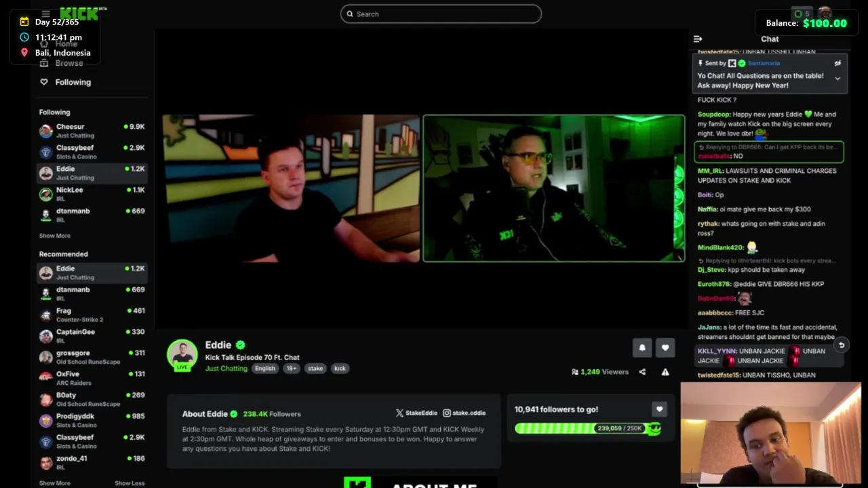Viewport: 868px width, 488px height.
Task: Click the green-bordered right camera feed
Action: click(554, 188)
